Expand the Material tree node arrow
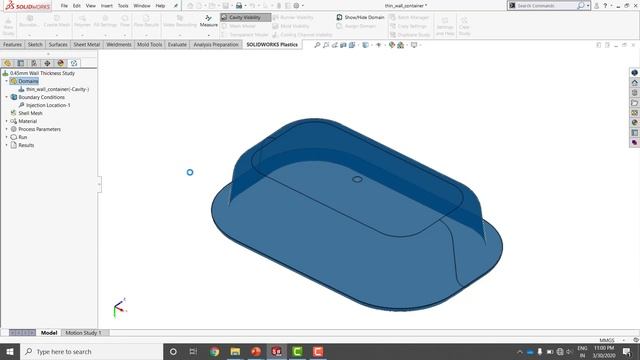This screenshot has height=360, width=640. pyautogui.click(x=7, y=121)
